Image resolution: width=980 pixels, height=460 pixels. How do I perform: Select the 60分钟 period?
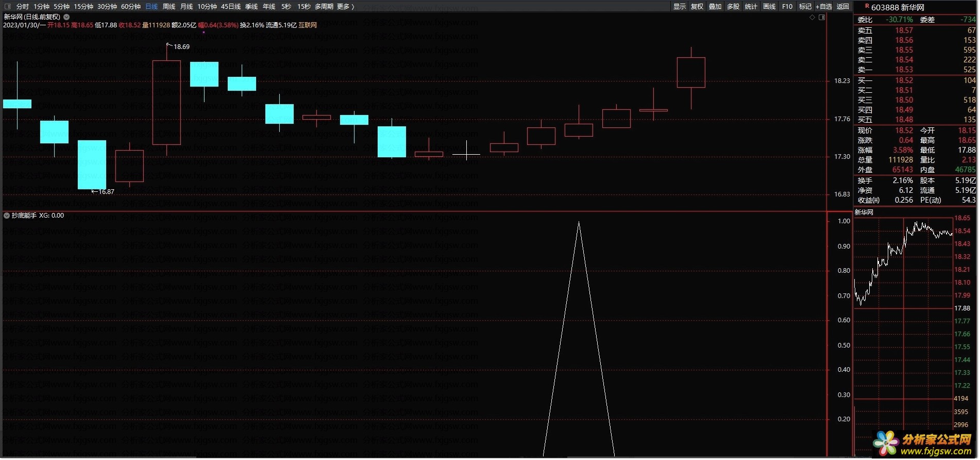coord(131,7)
